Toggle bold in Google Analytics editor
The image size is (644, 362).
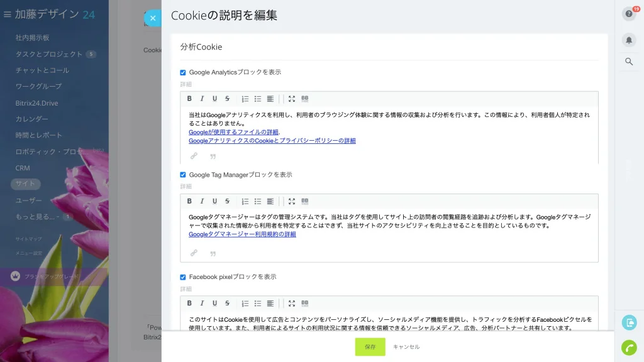[x=189, y=99]
